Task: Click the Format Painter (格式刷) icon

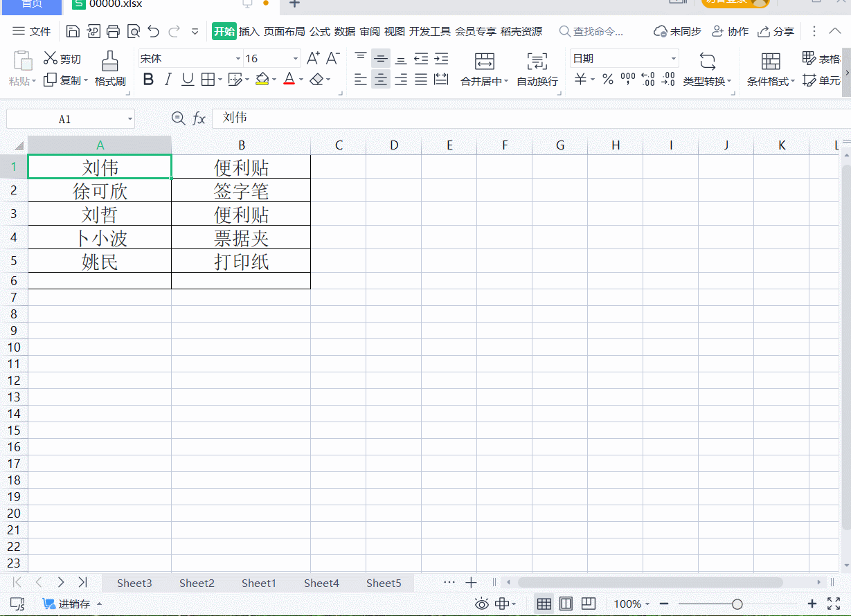Action: [x=110, y=62]
